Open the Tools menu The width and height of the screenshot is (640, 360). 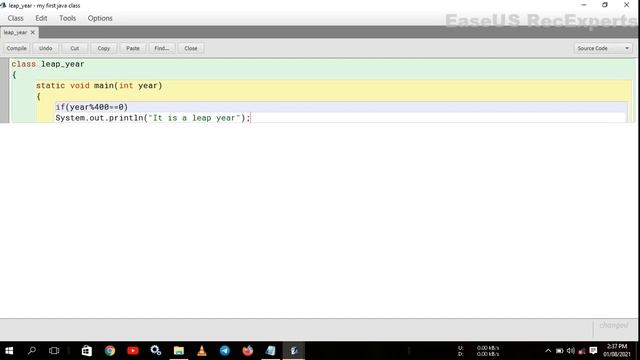[x=67, y=18]
